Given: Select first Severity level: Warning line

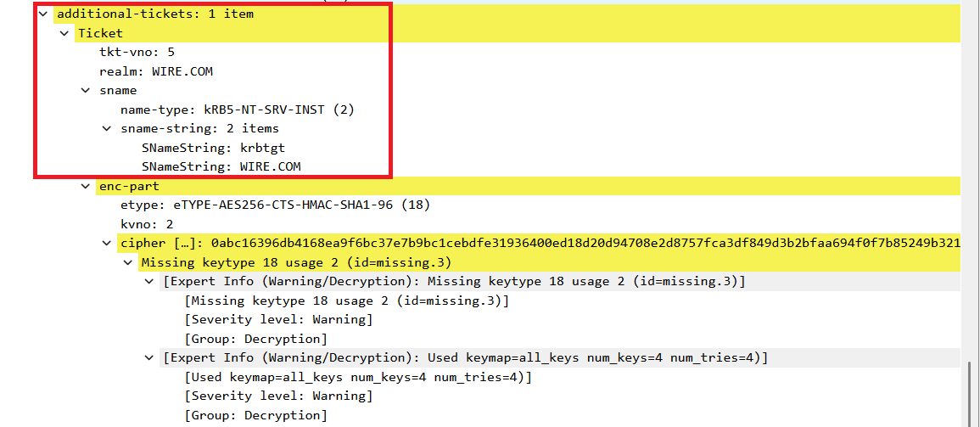Looking at the screenshot, I should 278,319.
